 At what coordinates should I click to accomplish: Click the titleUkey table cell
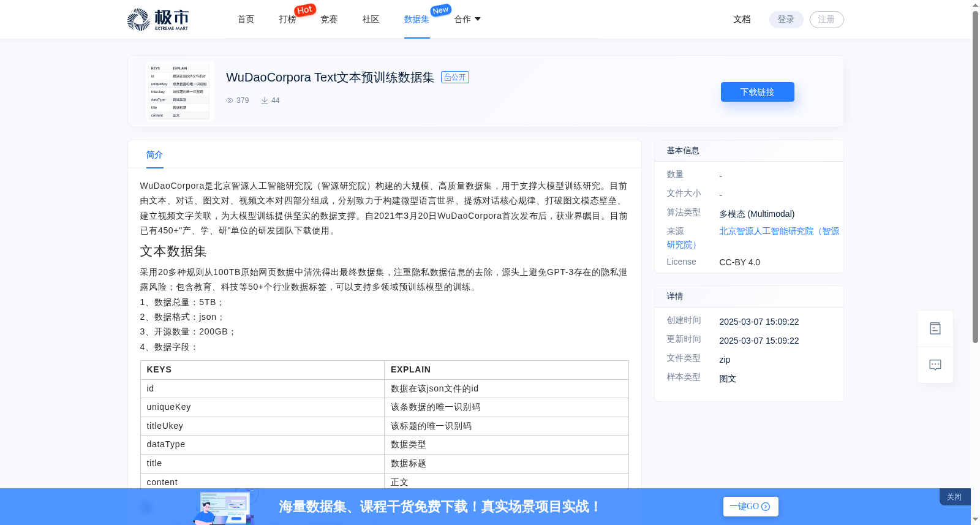click(x=262, y=426)
